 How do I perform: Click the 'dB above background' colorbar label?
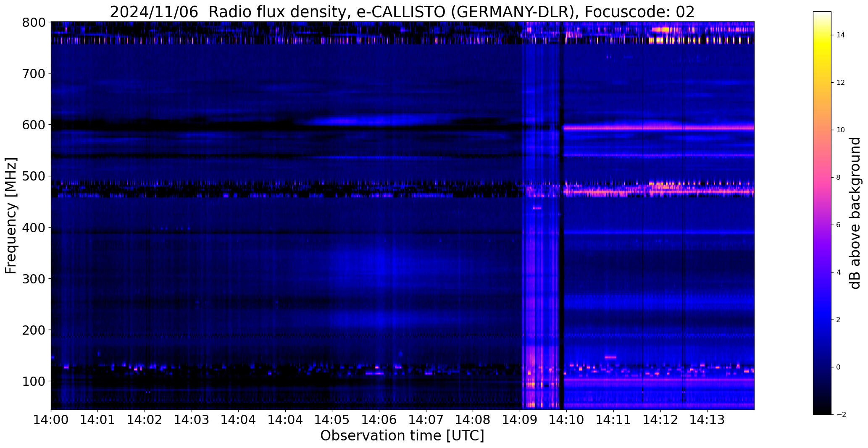point(855,213)
